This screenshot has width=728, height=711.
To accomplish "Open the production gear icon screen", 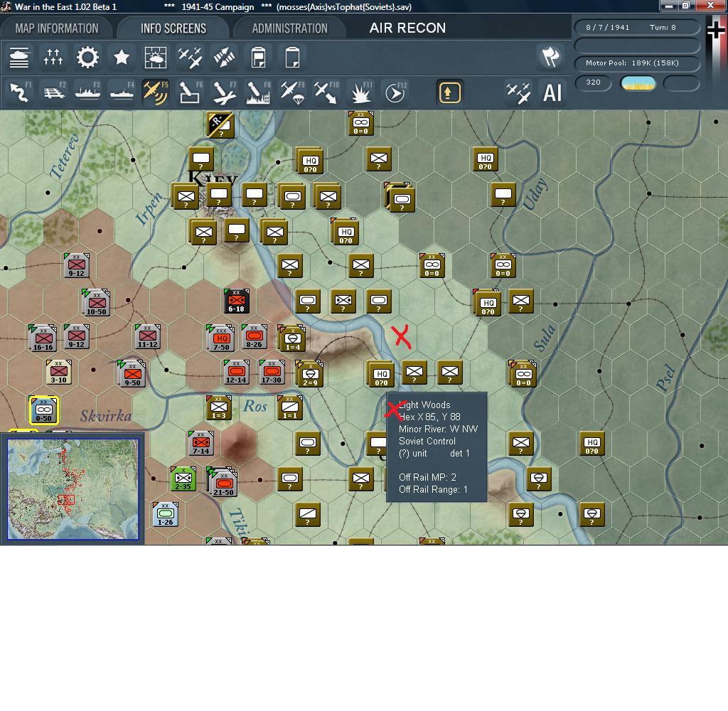I will (87, 58).
